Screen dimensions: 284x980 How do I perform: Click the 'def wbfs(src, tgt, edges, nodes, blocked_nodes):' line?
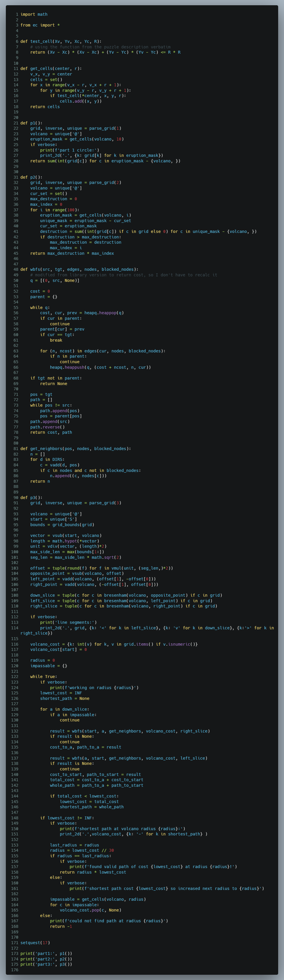coord(80,269)
